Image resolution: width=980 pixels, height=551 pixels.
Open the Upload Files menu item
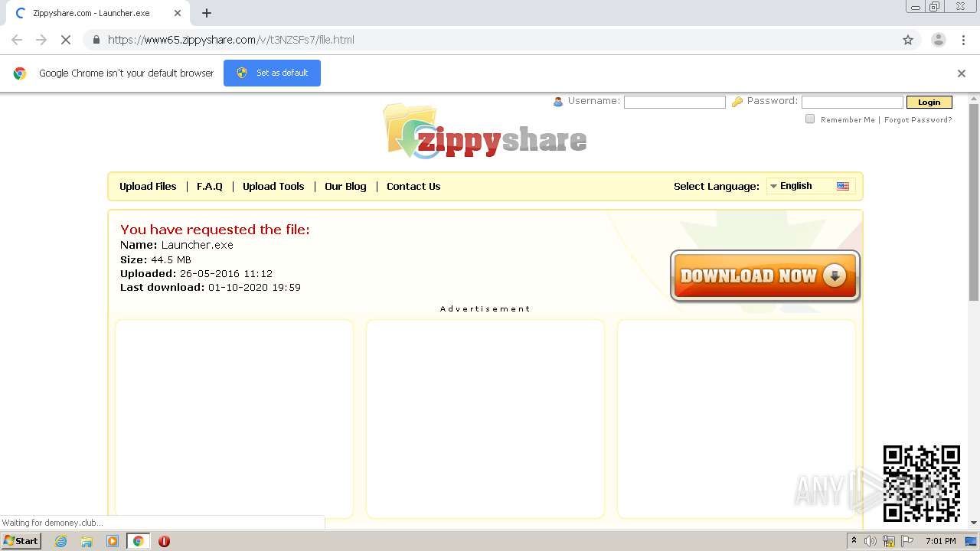pos(148,186)
